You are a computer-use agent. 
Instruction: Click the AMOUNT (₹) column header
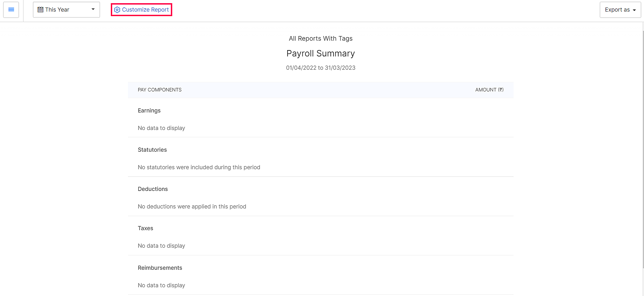point(489,90)
